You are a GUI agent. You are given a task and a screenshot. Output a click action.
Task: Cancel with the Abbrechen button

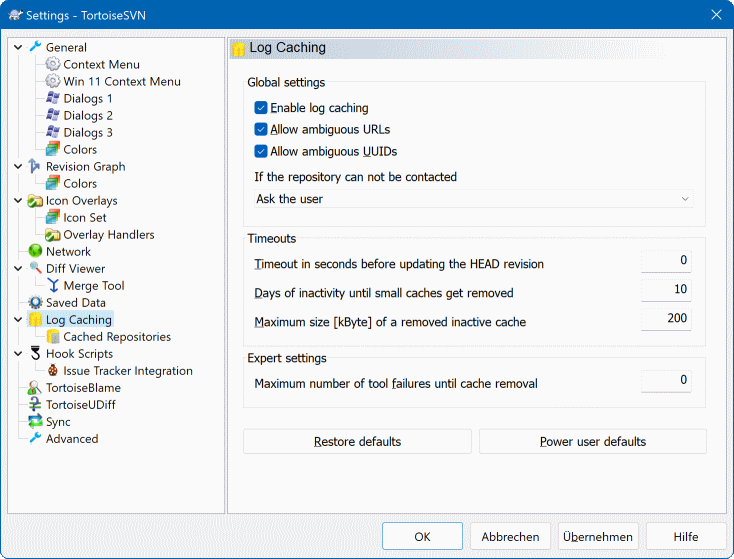[x=510, y=537]
